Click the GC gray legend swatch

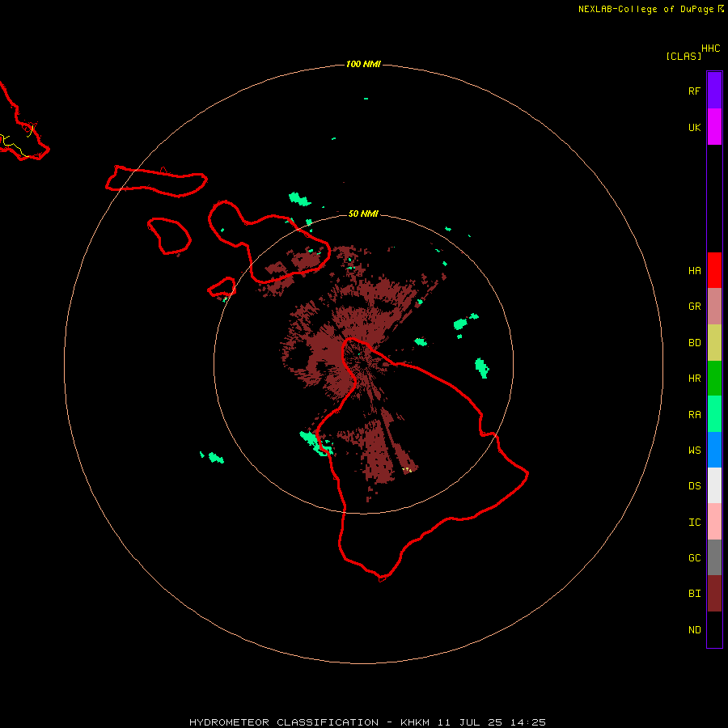coord(714,557)
